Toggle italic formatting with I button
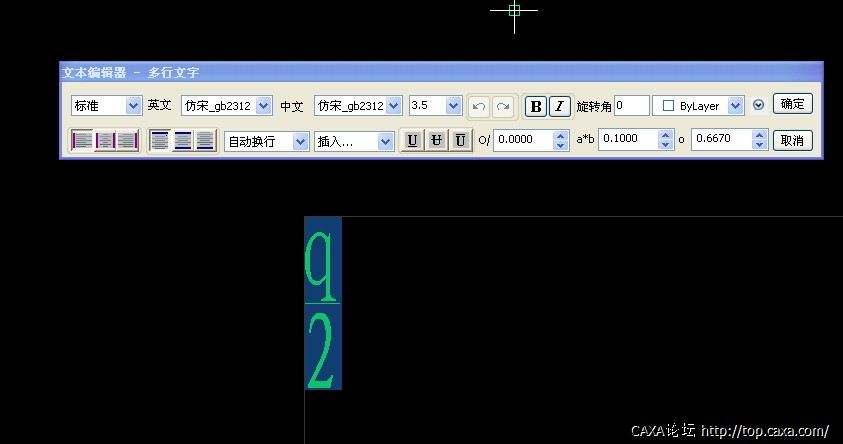The width and height of the screenshot is (843, 444). click(559, 106)
